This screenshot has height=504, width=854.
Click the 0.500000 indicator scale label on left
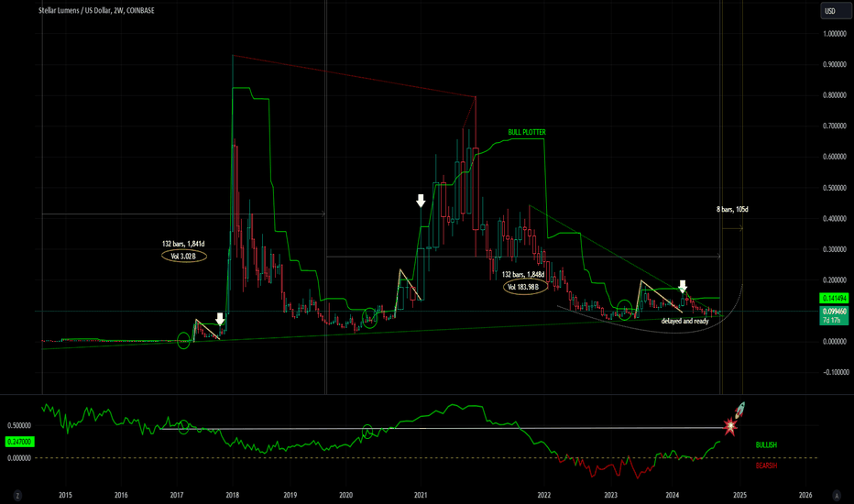tap(19, 425)
